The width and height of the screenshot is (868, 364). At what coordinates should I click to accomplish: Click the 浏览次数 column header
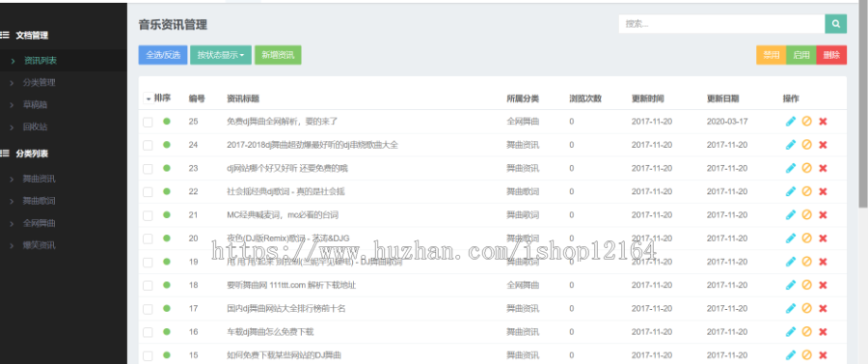tap(585, 98)
